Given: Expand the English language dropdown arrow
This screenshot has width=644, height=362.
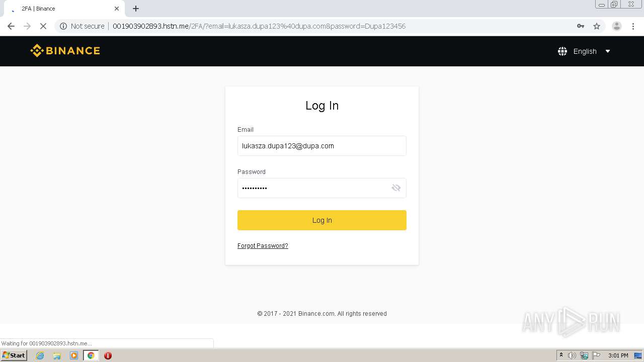Looking at the screenshot, I should pos(608,51).
